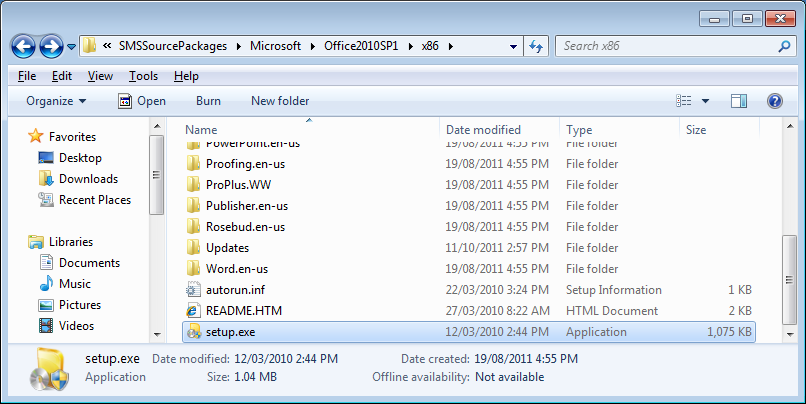806x404 pixels.
Task: Select the ProPlus.WW folder icon
Action: click(x=193, y=185)
